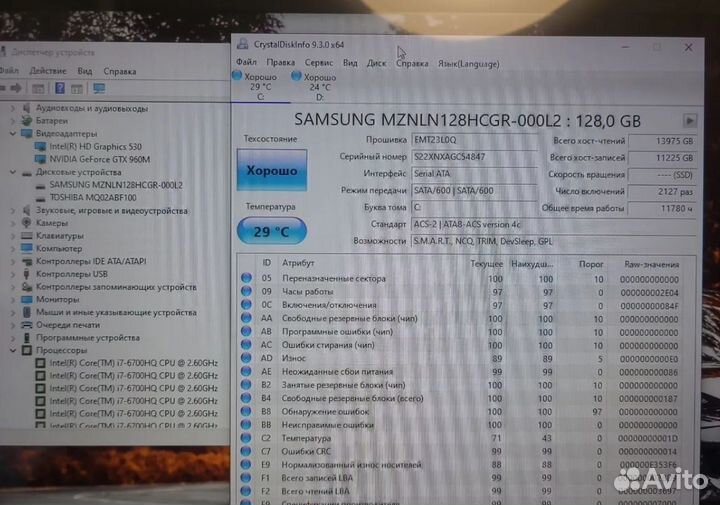Select the D: drive tab at 24 °C
This screenshot has height=505, width=720.
click(319, 87)
